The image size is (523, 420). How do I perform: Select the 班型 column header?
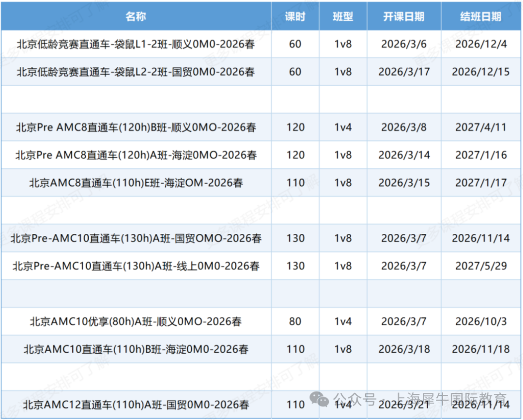click(343, 16)
